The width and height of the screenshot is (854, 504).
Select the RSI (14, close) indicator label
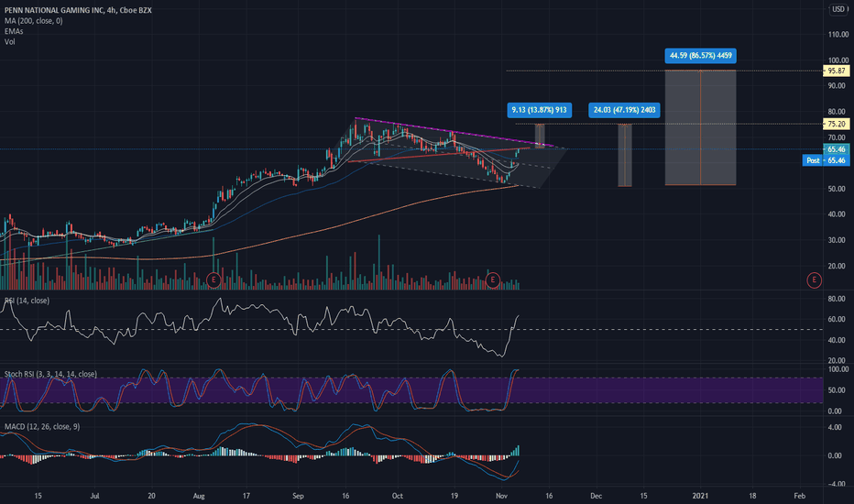[27, 301]
